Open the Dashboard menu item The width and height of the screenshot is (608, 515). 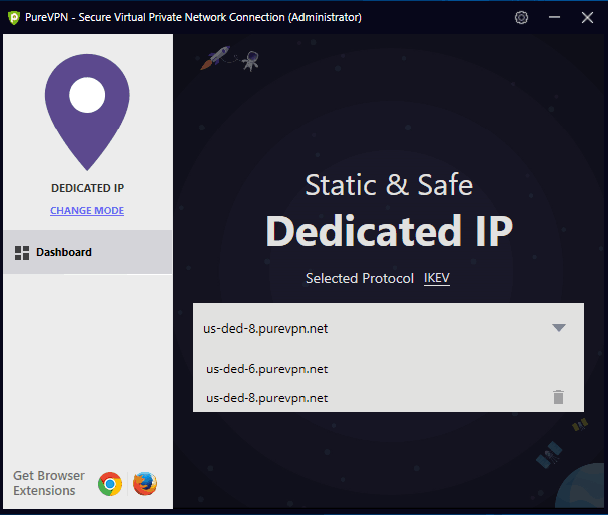click(88, 252)
